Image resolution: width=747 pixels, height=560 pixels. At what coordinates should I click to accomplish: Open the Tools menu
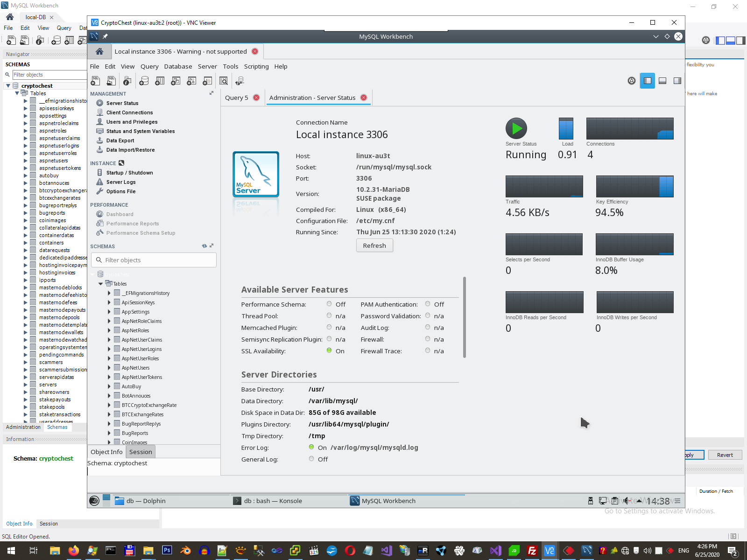point(231,66)
